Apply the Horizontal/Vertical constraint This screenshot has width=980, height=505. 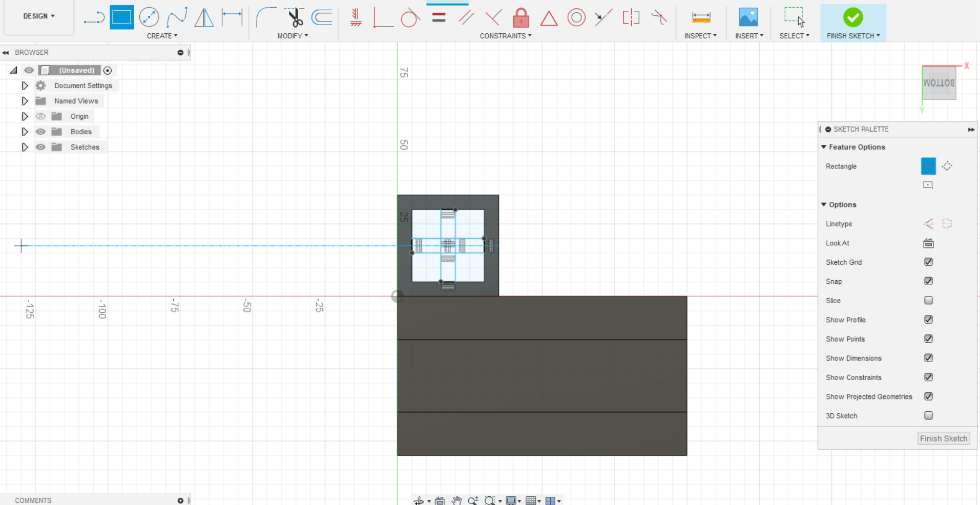click(x=356, y=17)
